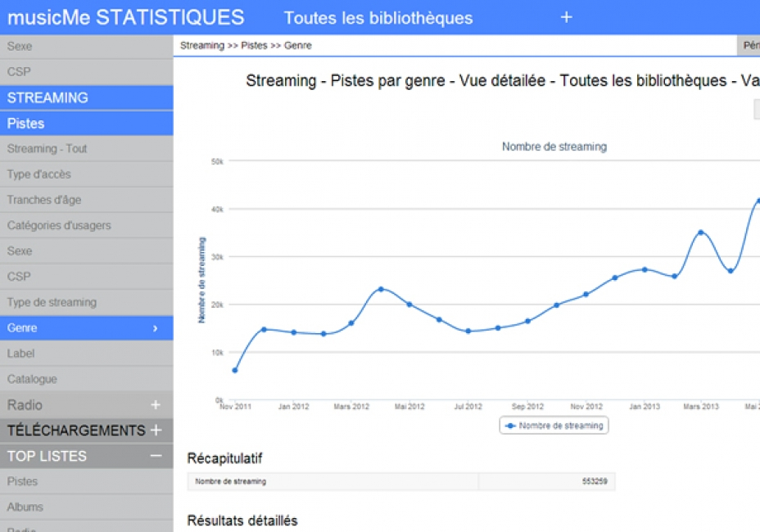This screenshot has width=760, height=532.
Task: Open the Catalogue report
Action: pyautogui.click(x=86, y=379)
